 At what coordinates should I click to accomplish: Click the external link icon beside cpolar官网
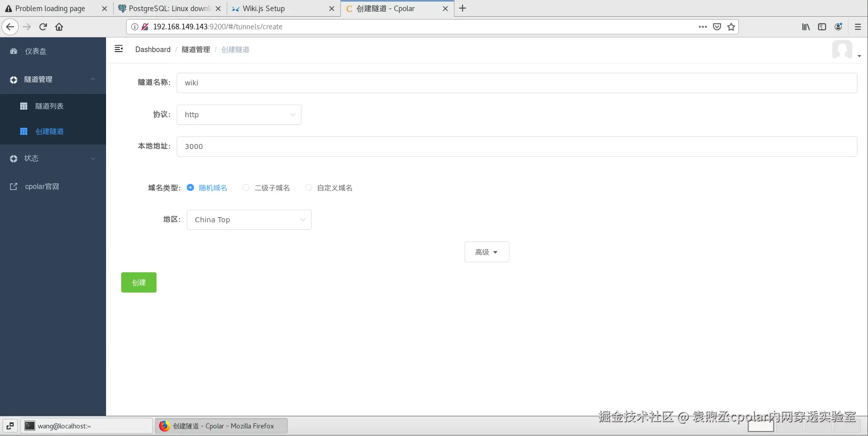[x=14, y=186]
